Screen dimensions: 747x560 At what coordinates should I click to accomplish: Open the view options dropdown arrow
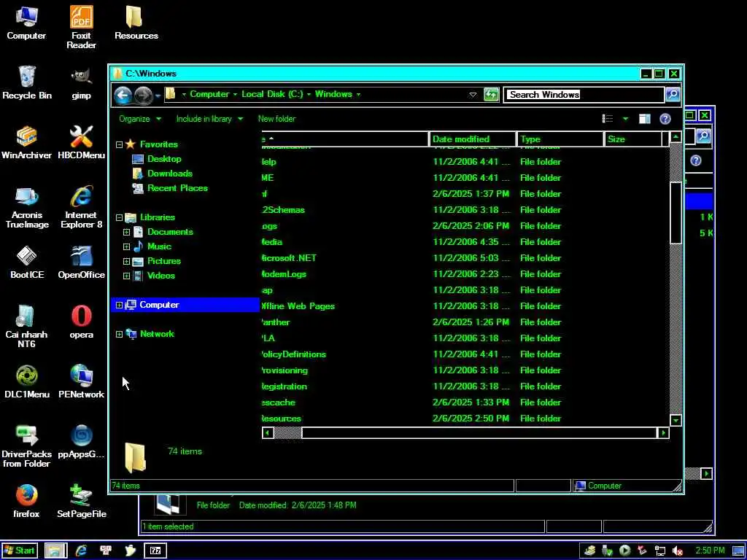tap(625, 119)
